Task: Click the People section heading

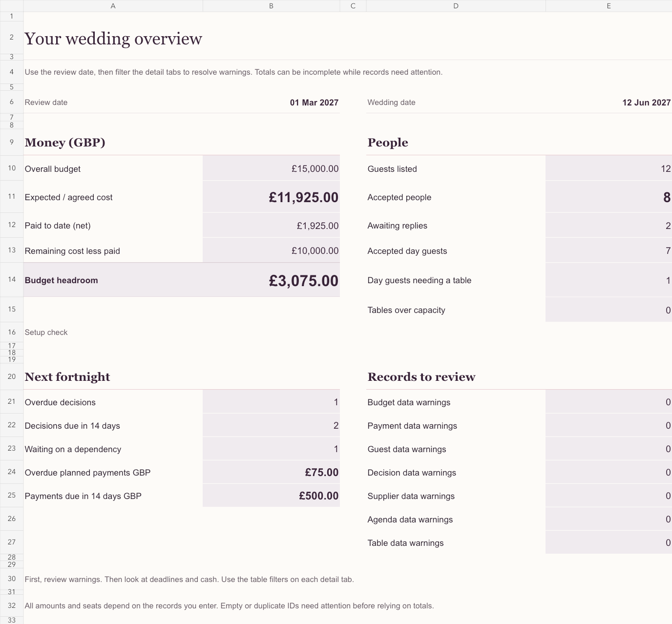Action: coord(388,143)
